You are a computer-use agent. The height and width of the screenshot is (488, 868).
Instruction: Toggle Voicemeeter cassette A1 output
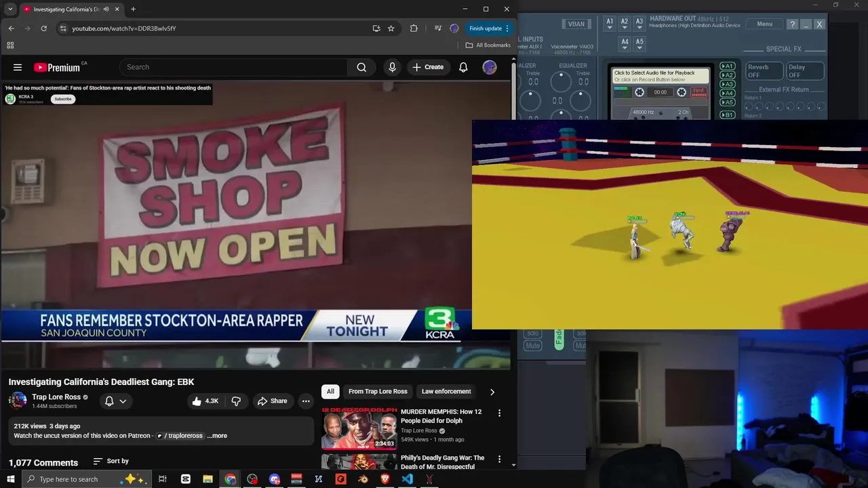[727, 66]
